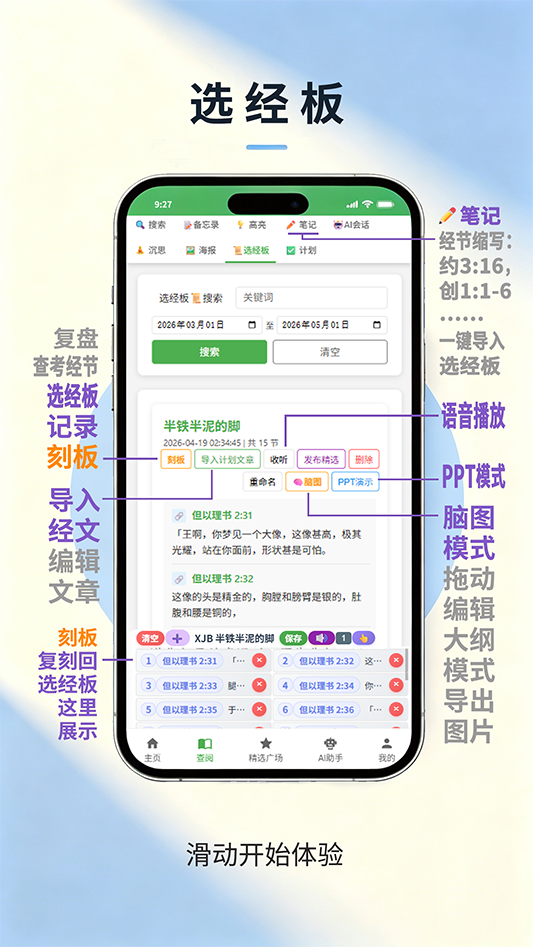
Task: Select chip 但以理书 2:36 in engraving list
Action: click(x=327, y=710)
